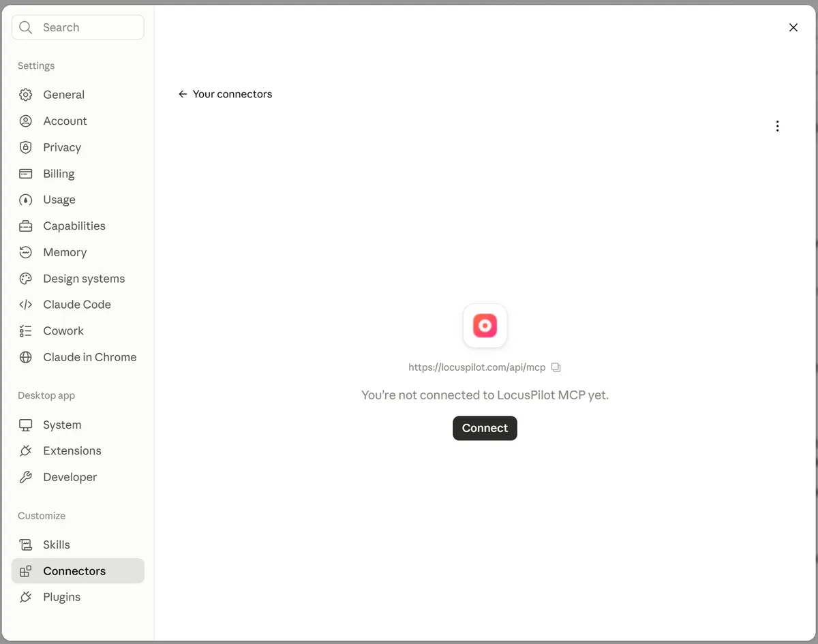Click the Capabilities briefcase icon

pos(26,226)
